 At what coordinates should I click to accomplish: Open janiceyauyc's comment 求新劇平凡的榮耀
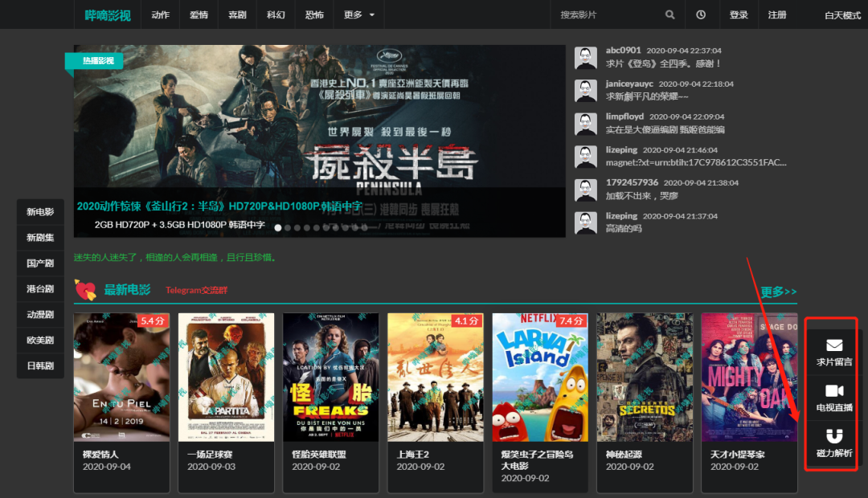[647, 97]
